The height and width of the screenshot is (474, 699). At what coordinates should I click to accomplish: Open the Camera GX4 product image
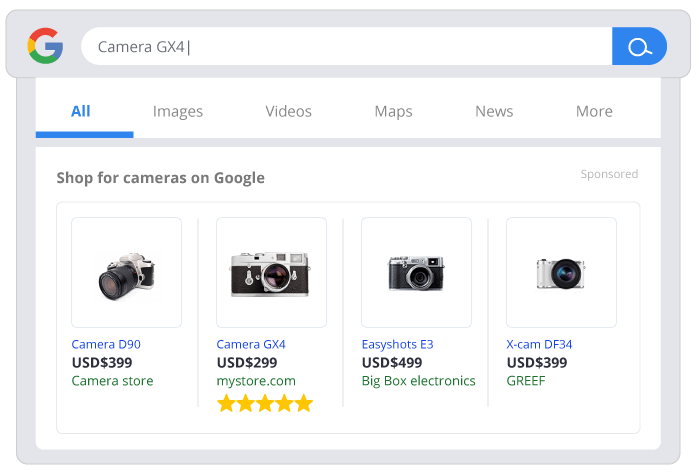pos(271,272)
